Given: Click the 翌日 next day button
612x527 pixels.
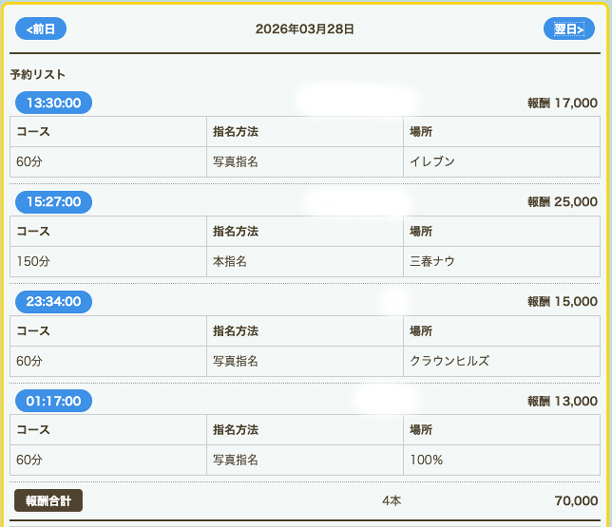Looking at the screenshot, I should 569,29.
